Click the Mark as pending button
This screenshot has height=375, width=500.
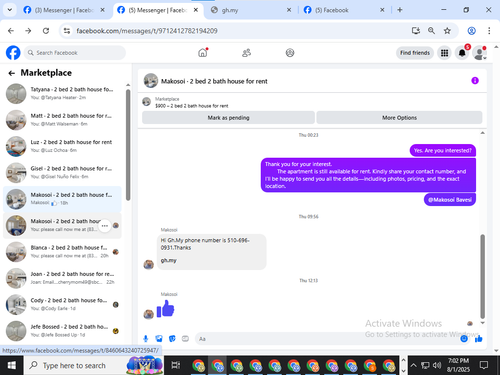(228, 118)
